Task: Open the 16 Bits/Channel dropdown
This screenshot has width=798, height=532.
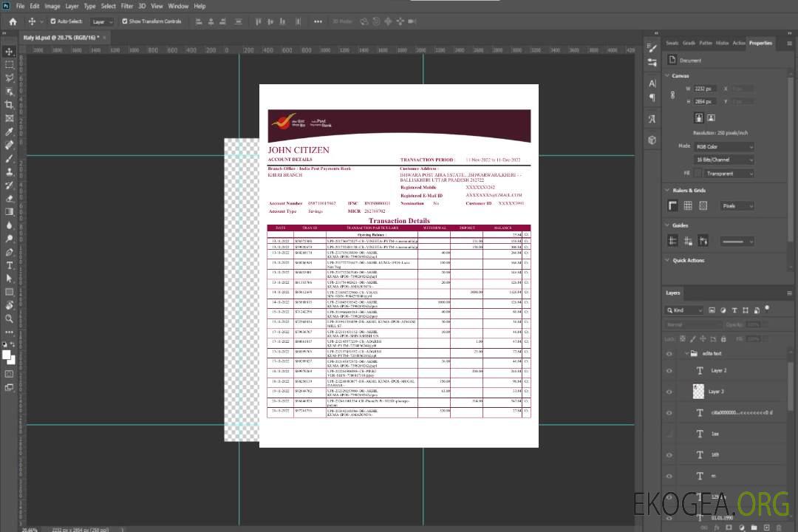Action: pos(723,160)
